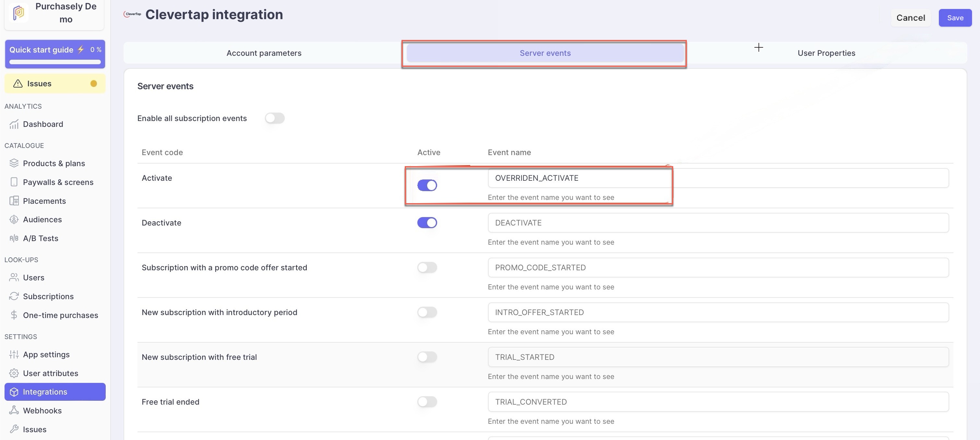Open User attributes gear icon
Image resolution: width=980 pixels, height=440 pixels.
coord(14,373)
